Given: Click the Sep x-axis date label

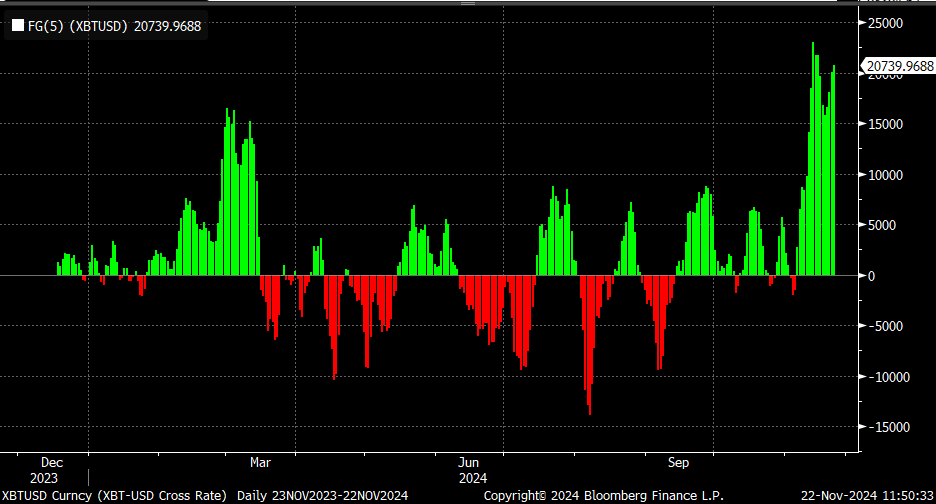Looking at the screenshot, I should [x=678, y=463].
